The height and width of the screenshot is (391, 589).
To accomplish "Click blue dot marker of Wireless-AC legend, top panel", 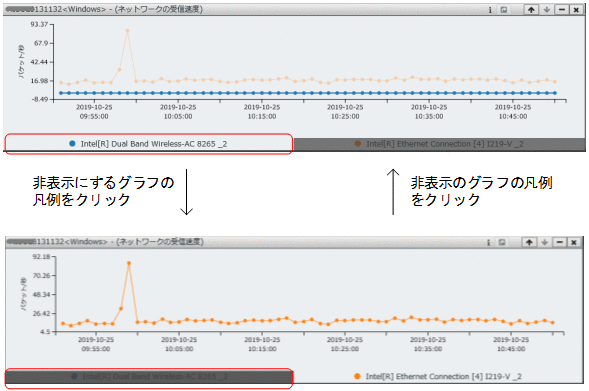I will 72,143.
